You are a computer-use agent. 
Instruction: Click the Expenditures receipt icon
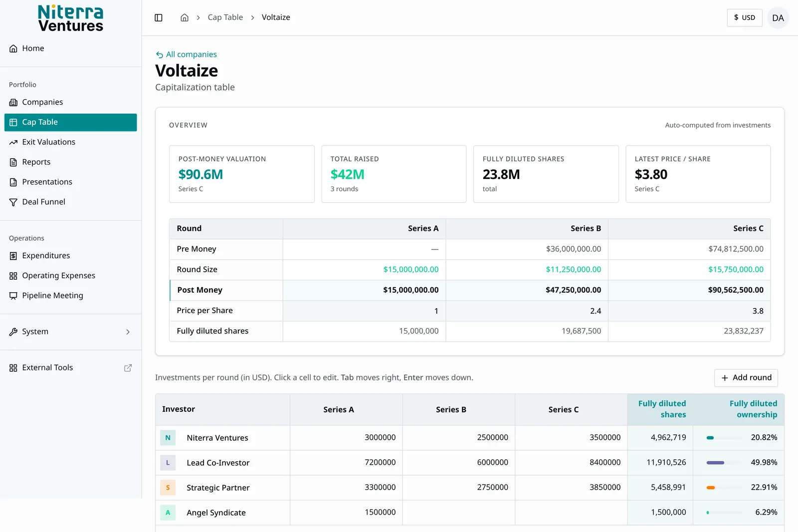click(x=13, y=256)
